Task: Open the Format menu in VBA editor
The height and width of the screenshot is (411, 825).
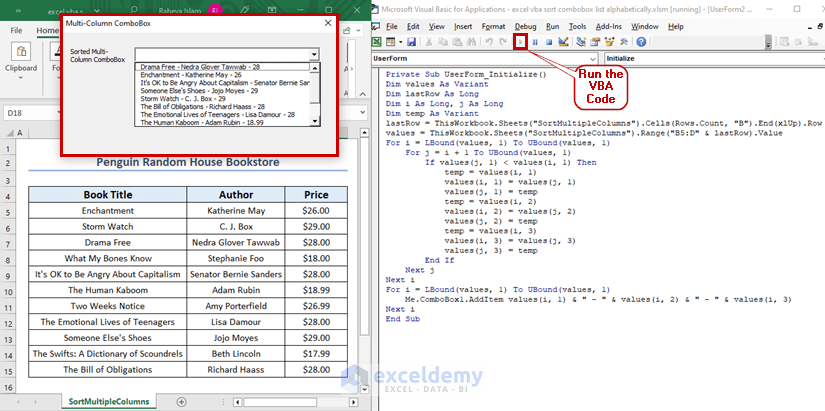Action: (493, 26)
